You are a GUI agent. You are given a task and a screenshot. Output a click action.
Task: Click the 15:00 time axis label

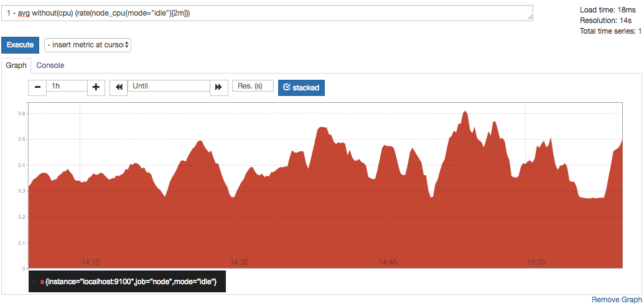(x=536, y=262)
